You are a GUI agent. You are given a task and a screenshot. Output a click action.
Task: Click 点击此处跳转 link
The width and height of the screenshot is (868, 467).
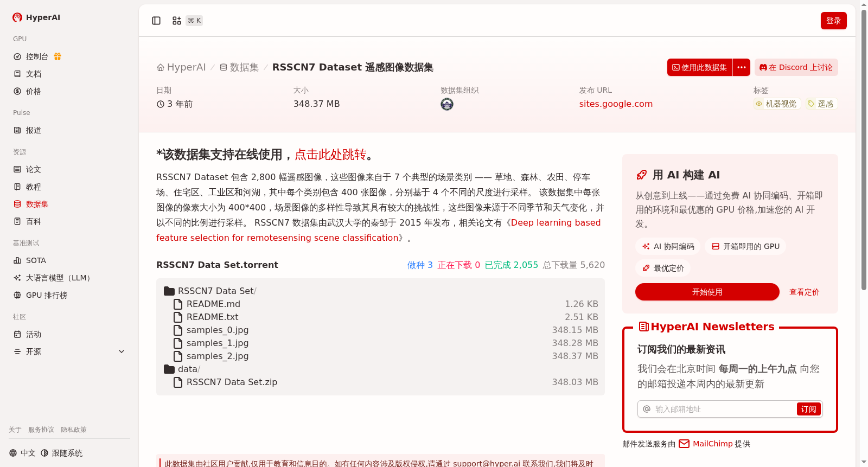tap(330, 155)
